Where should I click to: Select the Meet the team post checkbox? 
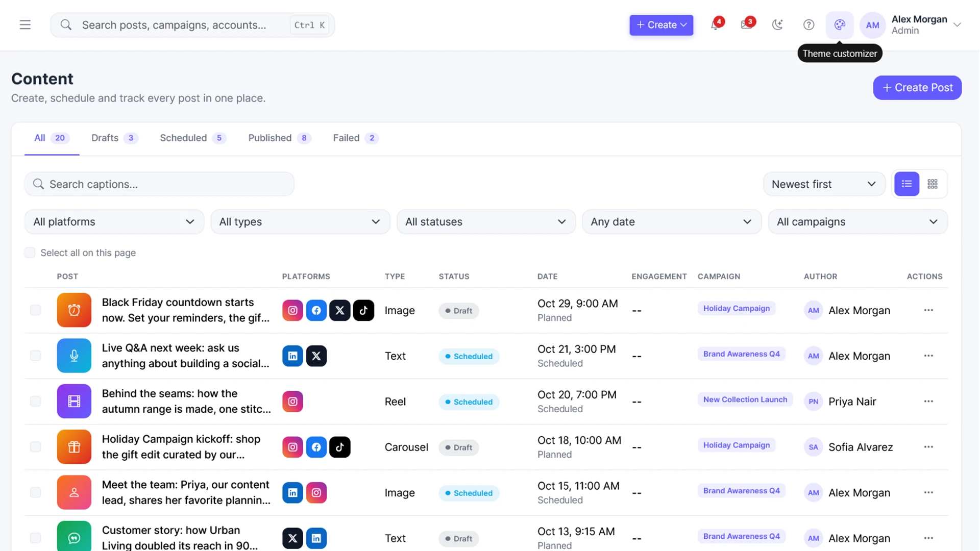pyautogui.click(x=35, y=492)
